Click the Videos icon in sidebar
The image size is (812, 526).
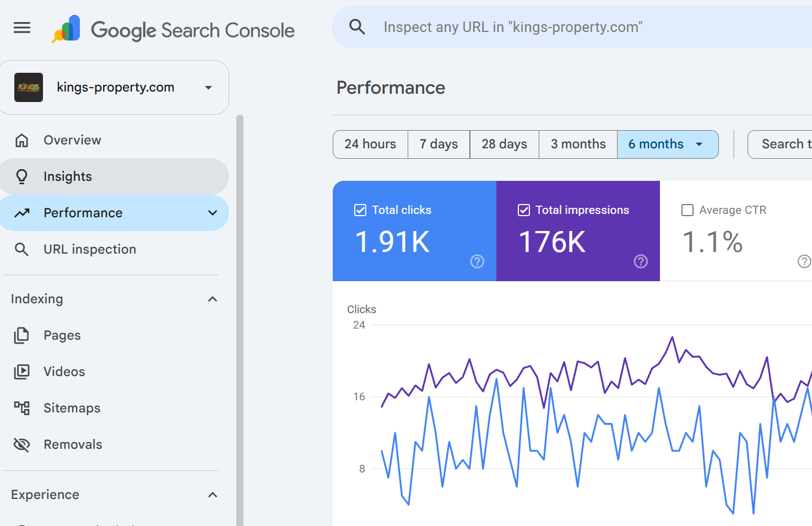click(21, 372)
